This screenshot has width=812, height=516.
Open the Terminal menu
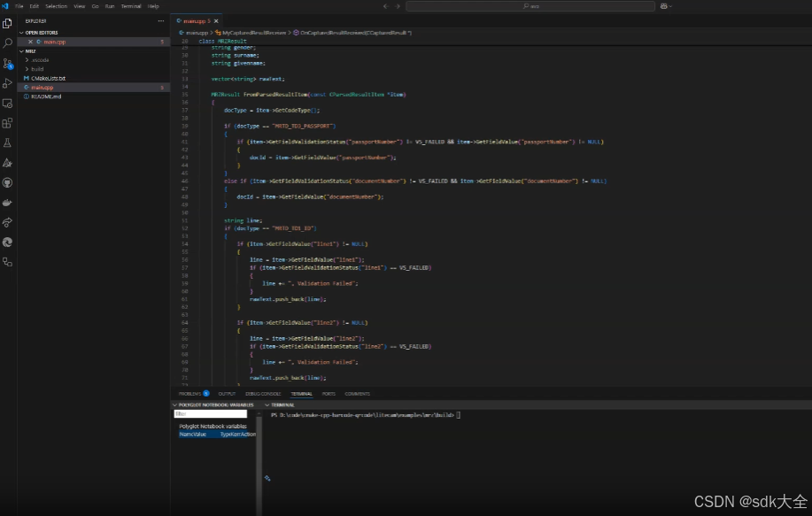point(130,6)
